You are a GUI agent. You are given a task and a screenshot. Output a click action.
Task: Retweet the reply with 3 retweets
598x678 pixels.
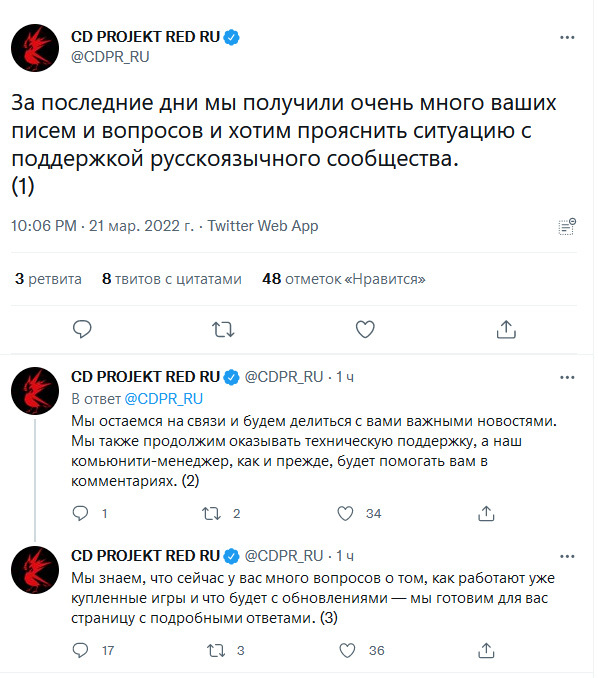(215, 650)
